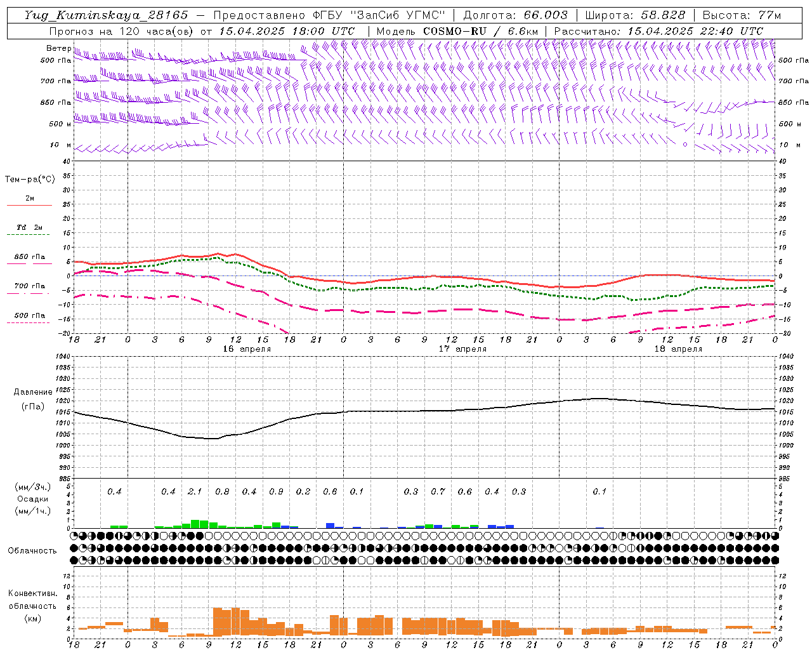Screen dimensions: 812x650
Task: Click the tallest green precipitation bar
Action: click(195, 524)
